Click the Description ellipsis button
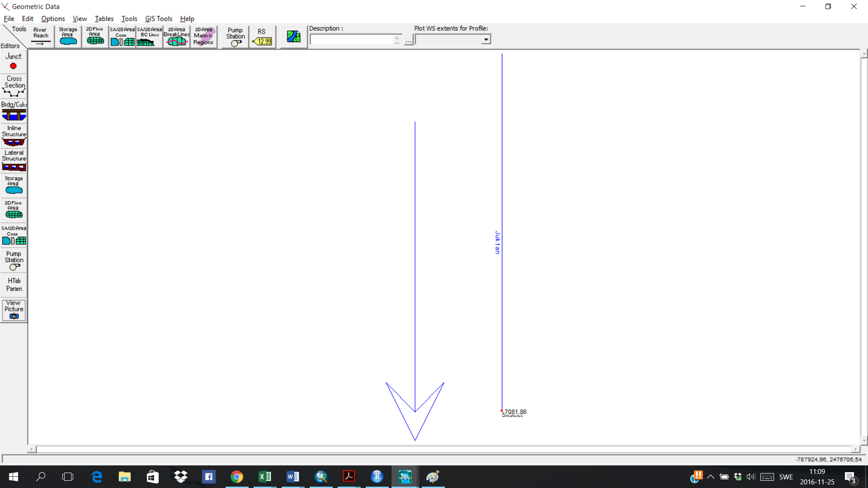This screenshot has width=868, height=488. [409, 40]
